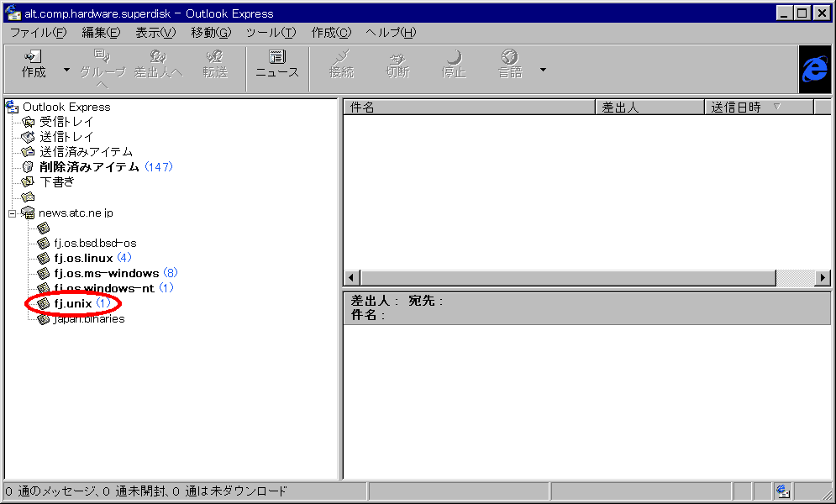Click the newsgroup icon beside japan.binaries
The image size is (836, 504).
44,319
